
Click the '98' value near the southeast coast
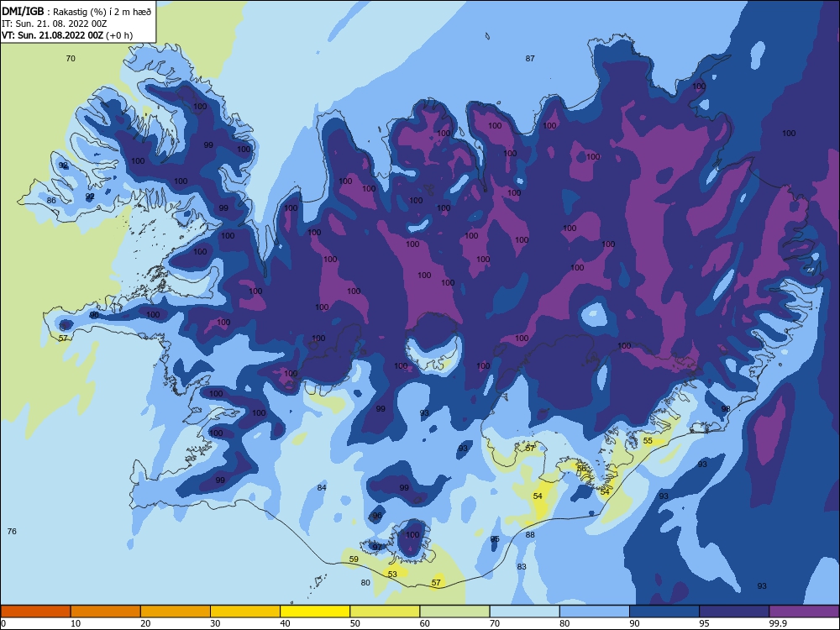[x=726, y=409]
